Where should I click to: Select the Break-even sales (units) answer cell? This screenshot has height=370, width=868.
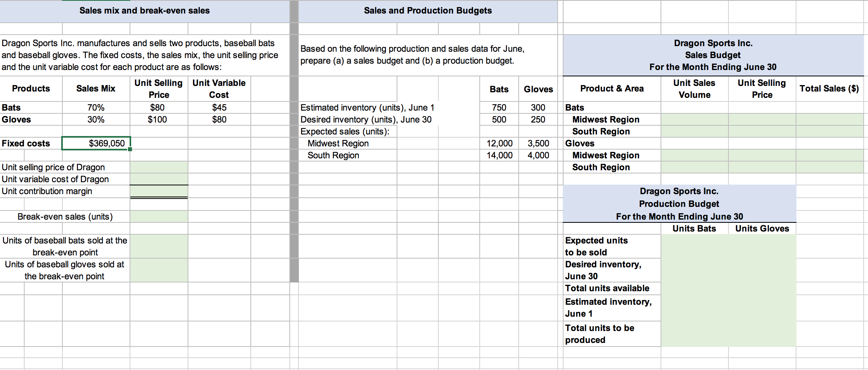pos(159,216)
